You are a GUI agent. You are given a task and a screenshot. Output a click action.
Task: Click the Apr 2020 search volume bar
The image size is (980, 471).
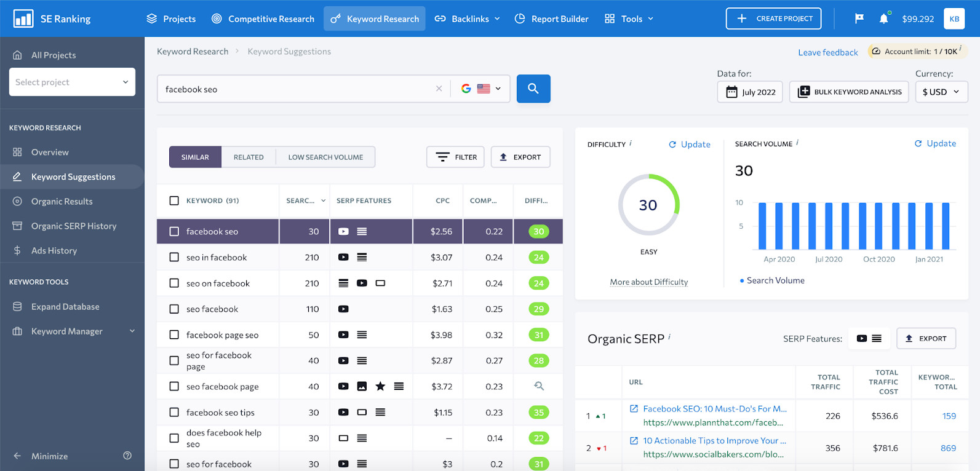[x=779, y=226]
